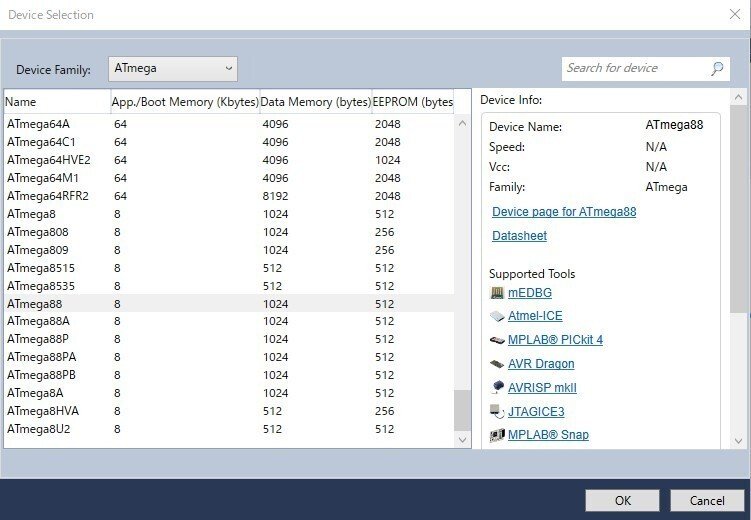
Task: Select the ATmega64HVE2 row
Action: (x=229, y=160)
